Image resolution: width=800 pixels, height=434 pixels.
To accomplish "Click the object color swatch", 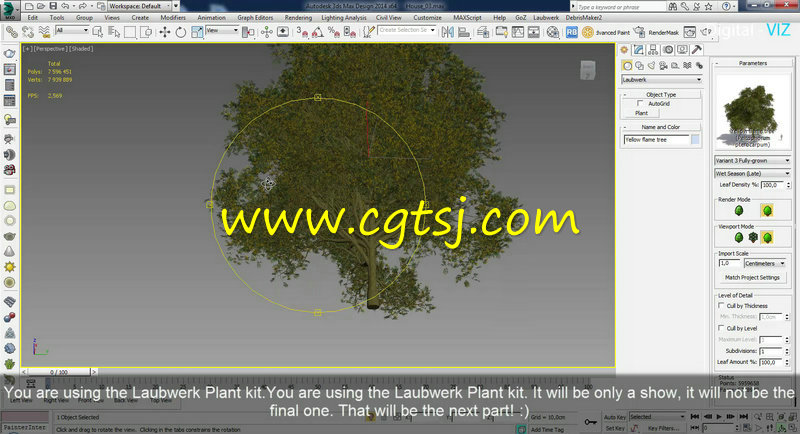I will [695, 139].
